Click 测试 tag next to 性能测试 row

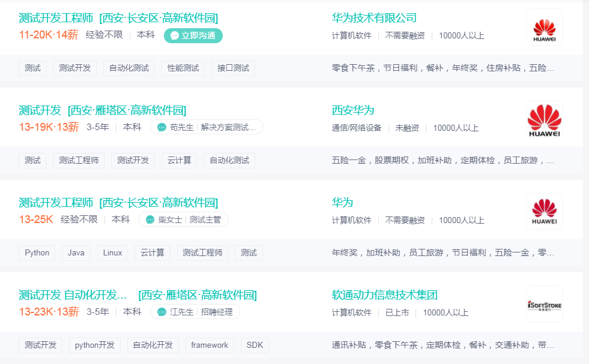coord(32,68)
